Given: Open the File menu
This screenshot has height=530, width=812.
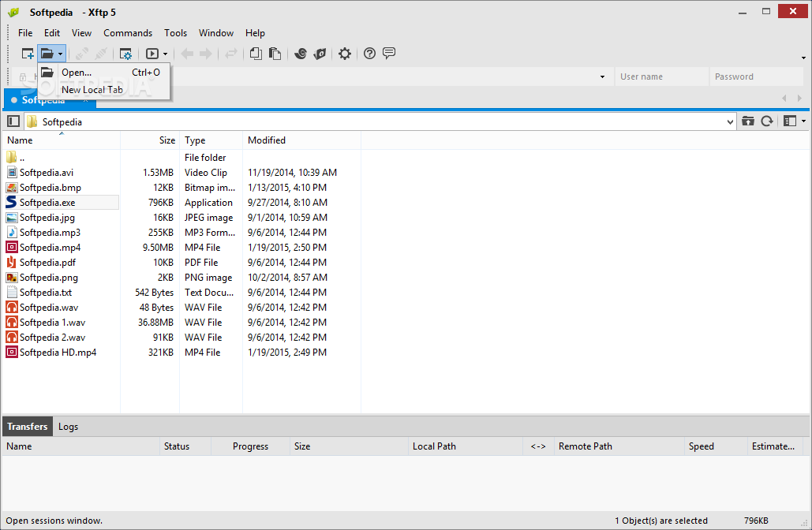Looking at the screenshot, I should 25,33.
